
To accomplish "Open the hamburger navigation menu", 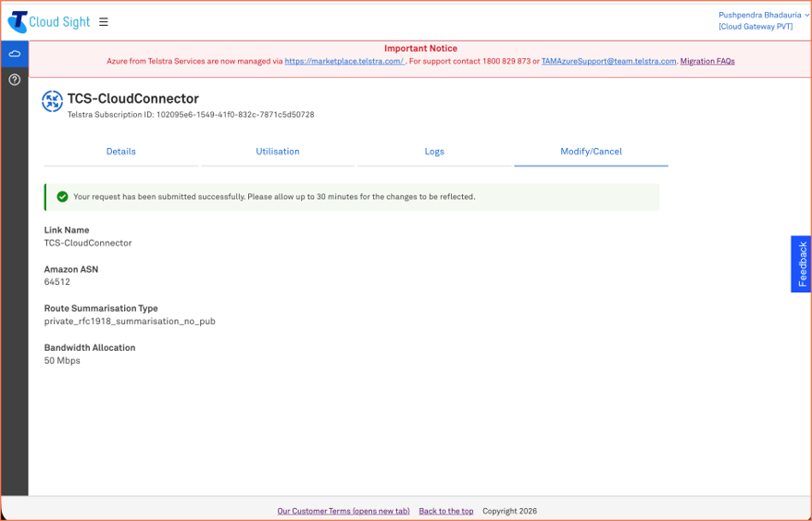I will 104,21.
